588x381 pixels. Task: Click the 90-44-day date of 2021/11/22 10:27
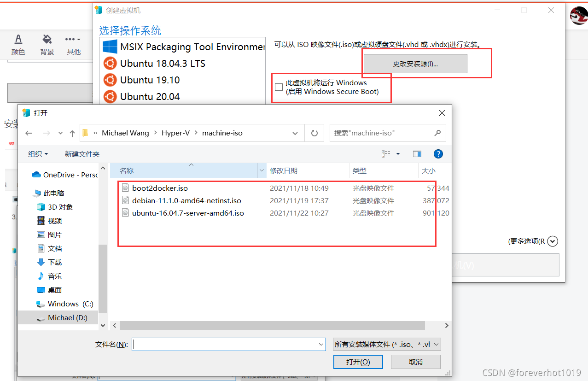coord(299,213)
